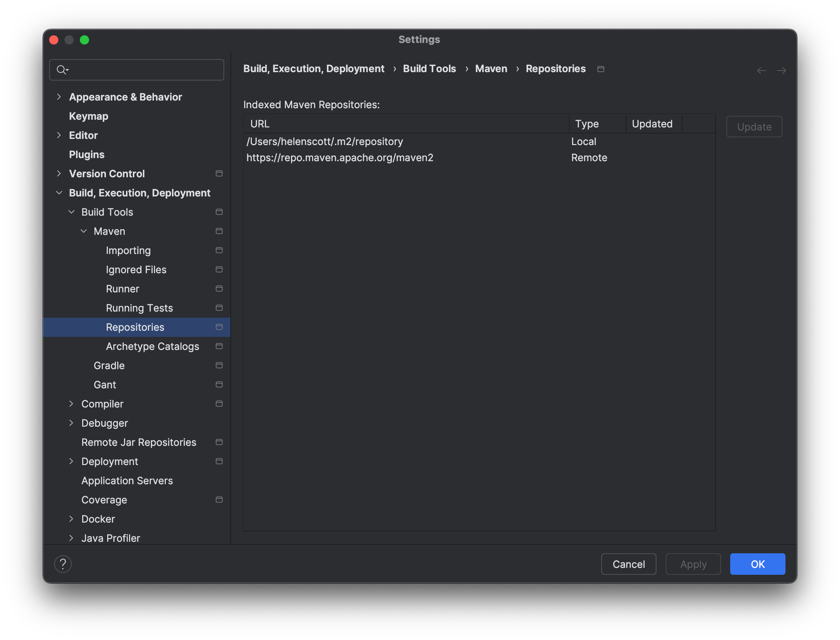
Task: Click the window icon after the Repositories breadcrumb
Action: click(x=600, y=69)
